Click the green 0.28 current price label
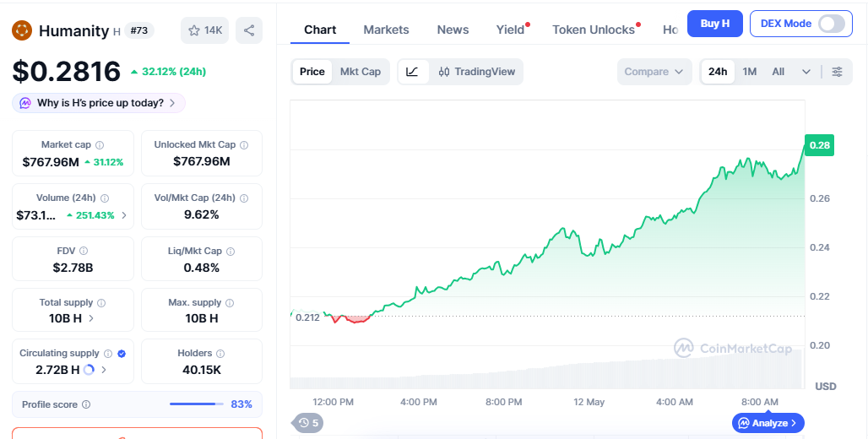Screen dimensions: 868x439 point(819,145)
